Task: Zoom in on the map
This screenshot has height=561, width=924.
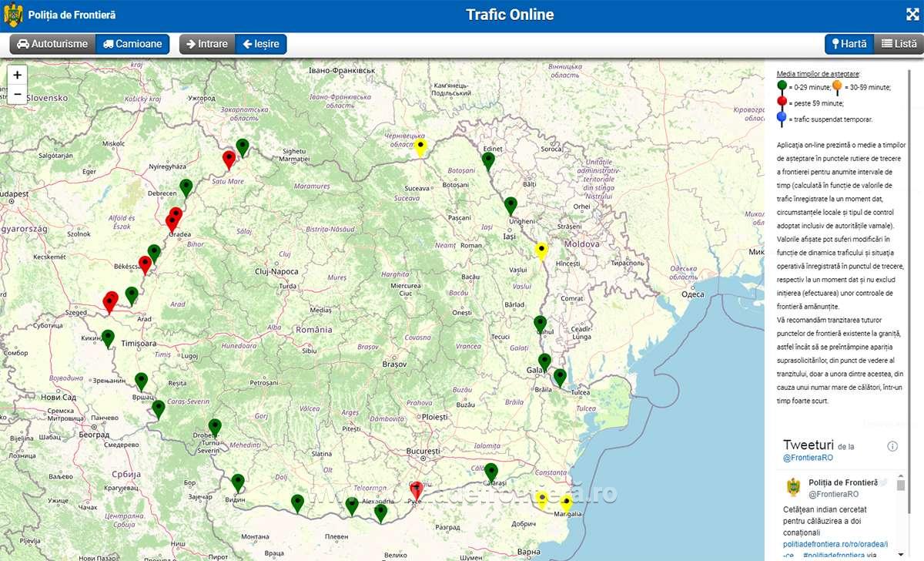Action: [18, 75]
